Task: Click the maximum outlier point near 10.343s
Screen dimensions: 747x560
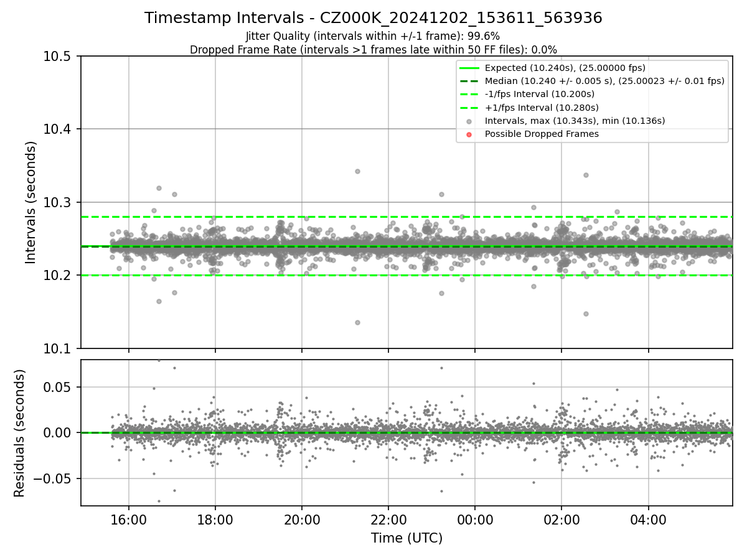Action: pyautogui.click(x=357, y=171)
